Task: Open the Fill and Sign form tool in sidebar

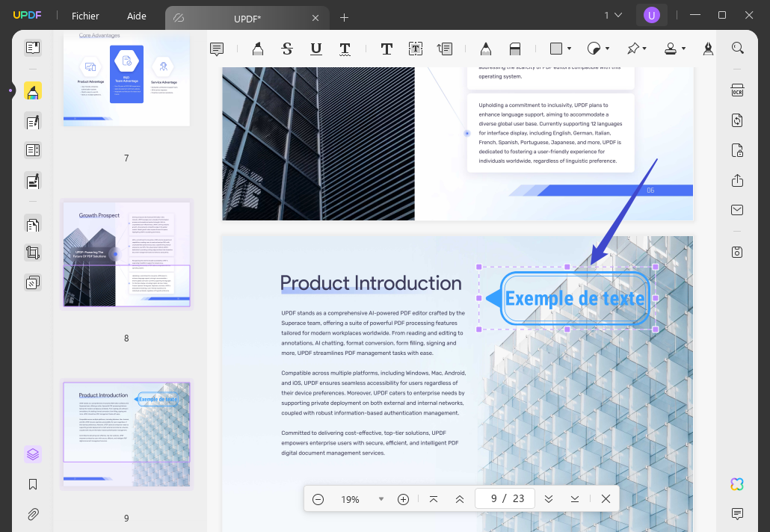Action: pyautogui.click(x=33, y=181)
